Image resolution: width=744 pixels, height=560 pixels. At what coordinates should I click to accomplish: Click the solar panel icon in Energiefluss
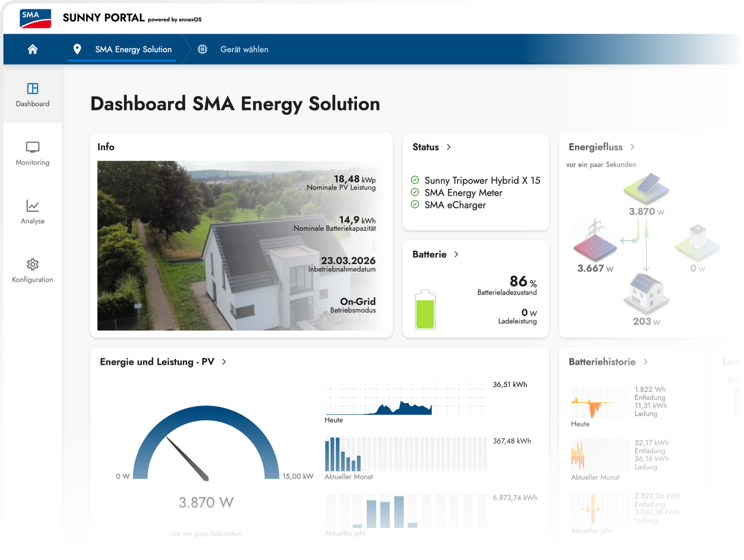point(646,189)
